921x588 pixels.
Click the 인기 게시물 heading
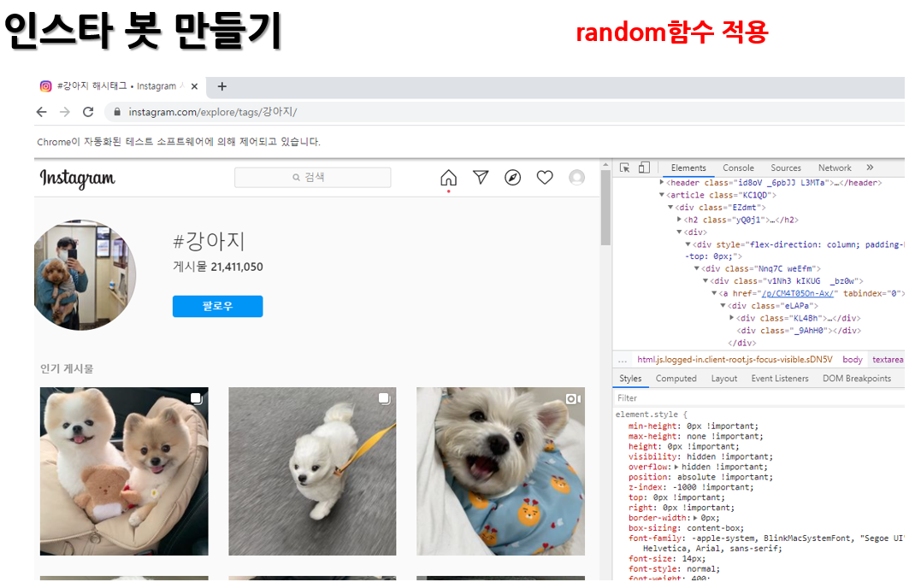click(x=67, y=368)
